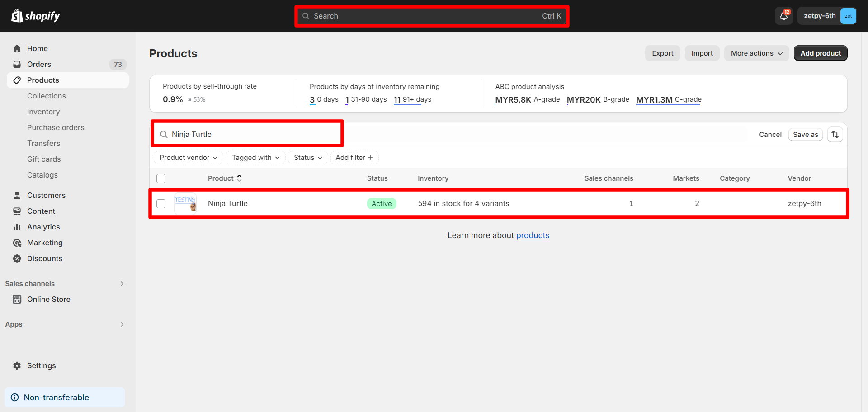Select the Ninja Turtle row checkbox

click(161, 204)
